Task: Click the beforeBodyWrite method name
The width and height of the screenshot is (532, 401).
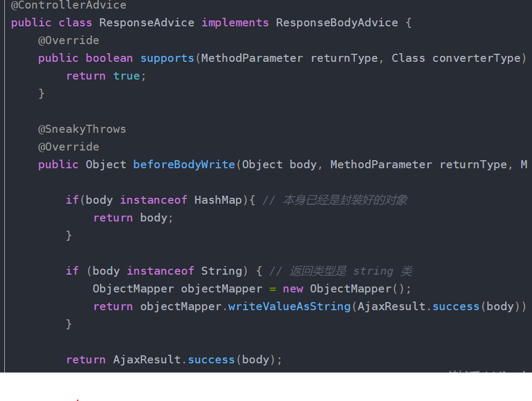Action: [184, 164]
